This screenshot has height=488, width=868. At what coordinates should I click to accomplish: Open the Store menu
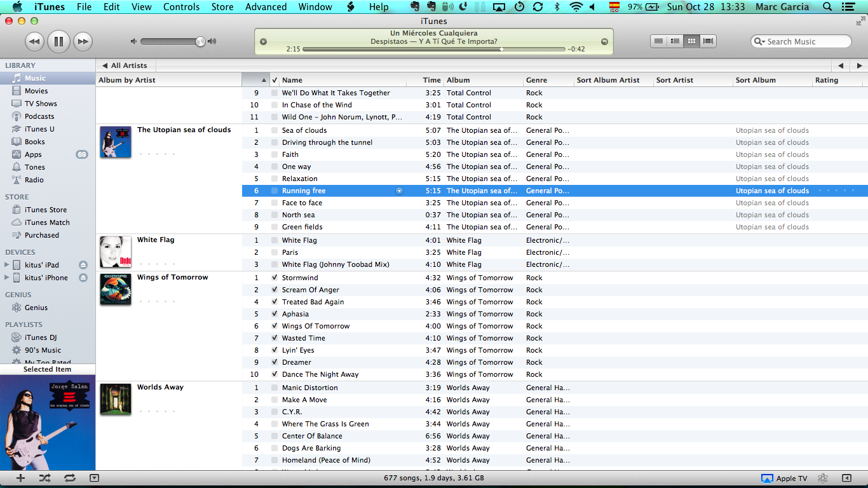[x=222, y=7]
